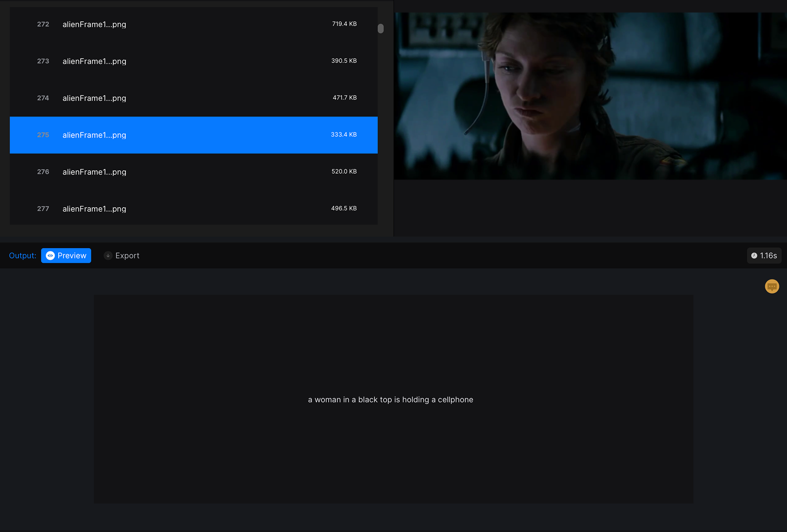Click the movie frame preview image
Image resolution: width=787 pixels, height=532 pixels.
pyautogui.click(x=590, y=96)
